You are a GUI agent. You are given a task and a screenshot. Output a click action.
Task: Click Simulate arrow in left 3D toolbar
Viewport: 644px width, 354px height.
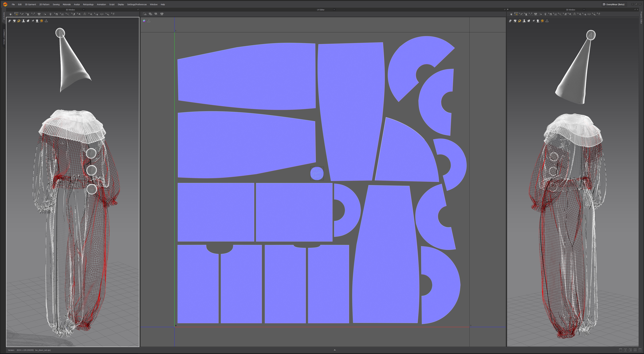coord(11,14)
